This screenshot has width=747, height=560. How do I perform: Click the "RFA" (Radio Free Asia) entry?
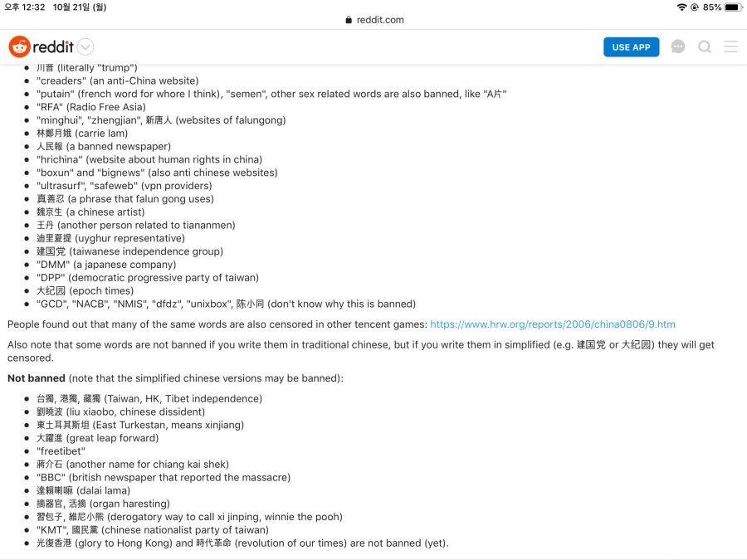pyautogui.click(x=90, y=107)
